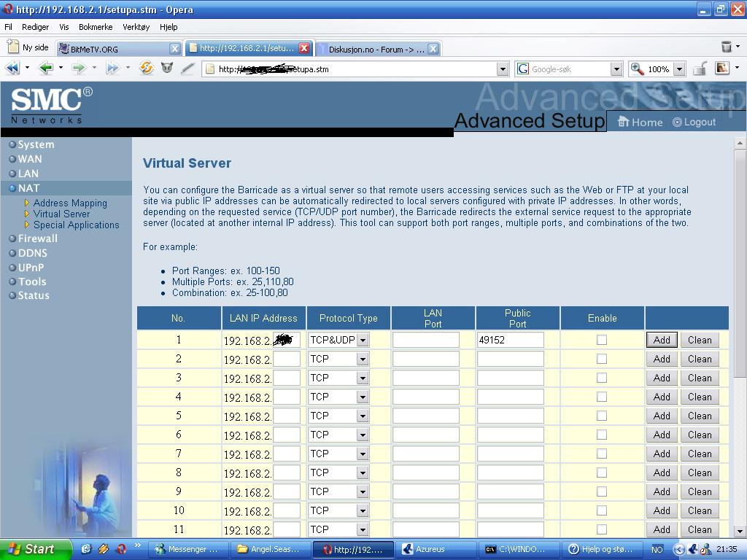This screenshot has width=747, height=560.
Task: Enable the checkbox for virtual server row 4
Action: tap(602, 397)
